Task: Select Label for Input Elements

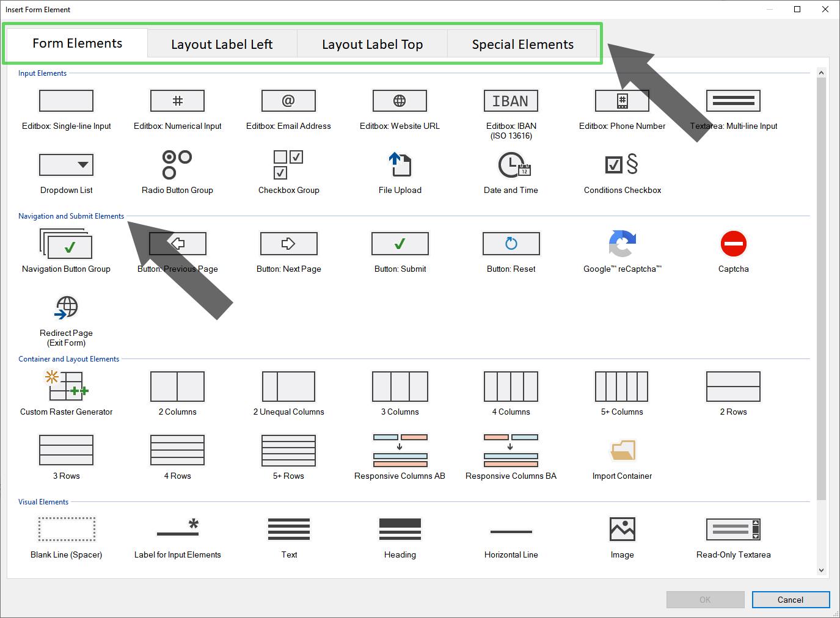Action: click(177, 537)
